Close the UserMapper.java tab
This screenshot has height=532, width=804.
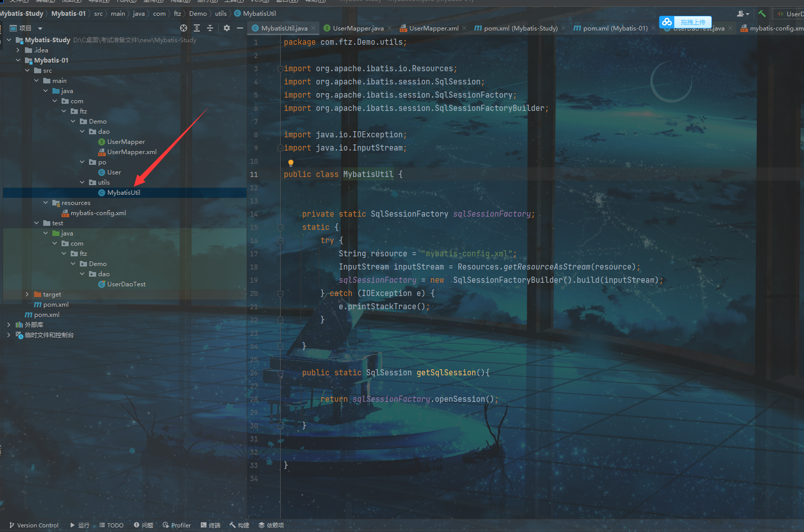coord(390,28)
